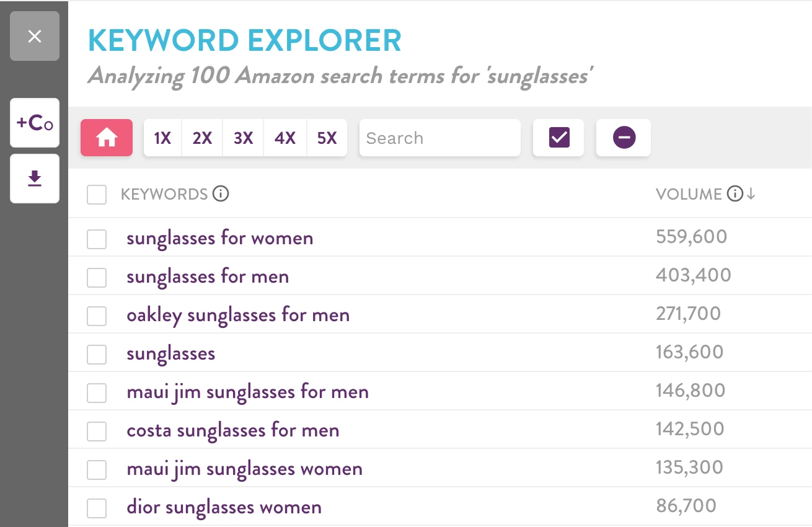Select the 1X word frequency filter
The image size is (812, 527).
[162, 138]
